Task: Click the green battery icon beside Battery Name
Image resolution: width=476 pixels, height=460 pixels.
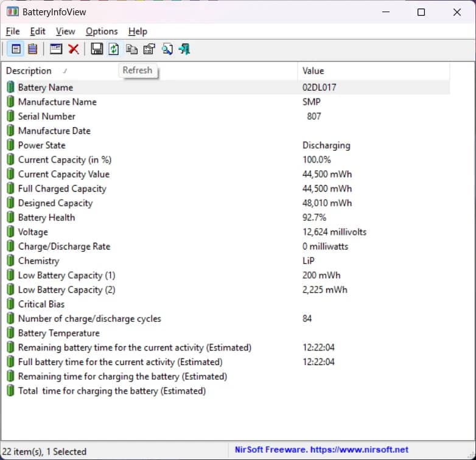Action: pyautogui.click(x=10, y=87)
